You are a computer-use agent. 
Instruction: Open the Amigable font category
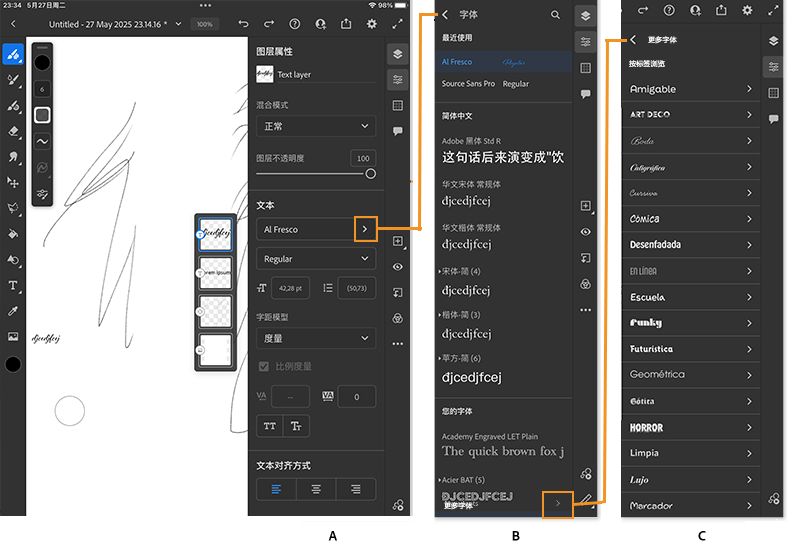691,89
